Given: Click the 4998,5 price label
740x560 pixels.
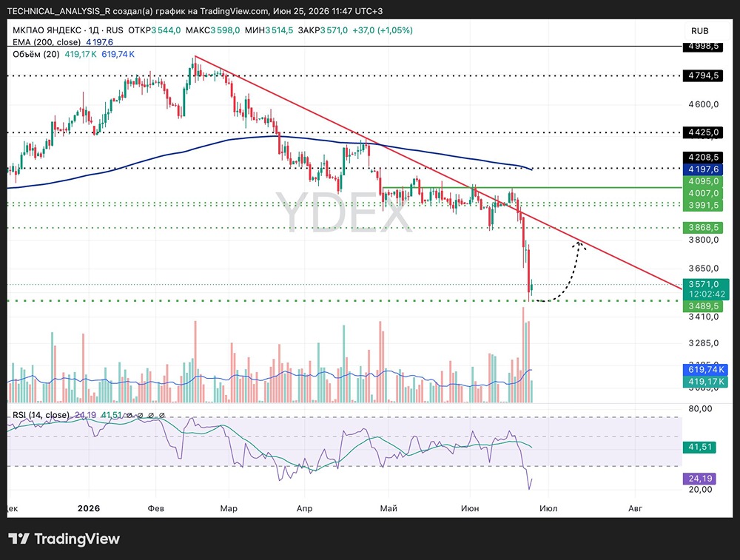Looking at the screenshot, I should coord(703,46).
